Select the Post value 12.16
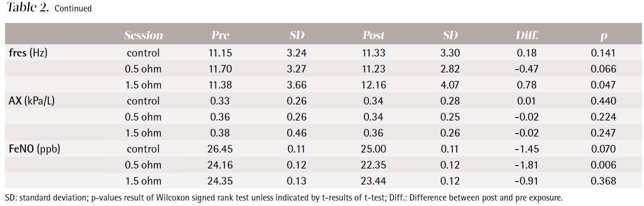Image resolution: width=644 pixels, height=206 pixels. 374,85
